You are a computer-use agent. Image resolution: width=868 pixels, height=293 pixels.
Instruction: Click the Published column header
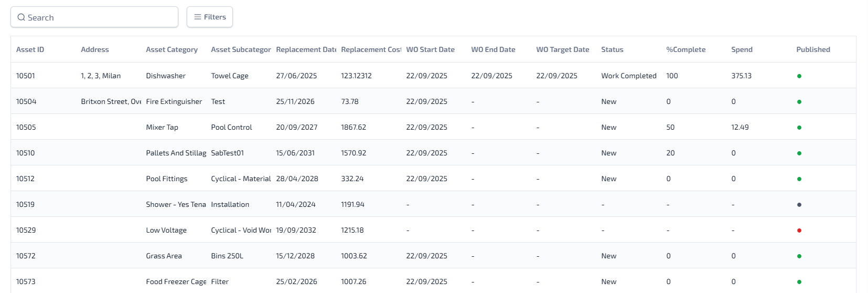[x=813, y=50]
